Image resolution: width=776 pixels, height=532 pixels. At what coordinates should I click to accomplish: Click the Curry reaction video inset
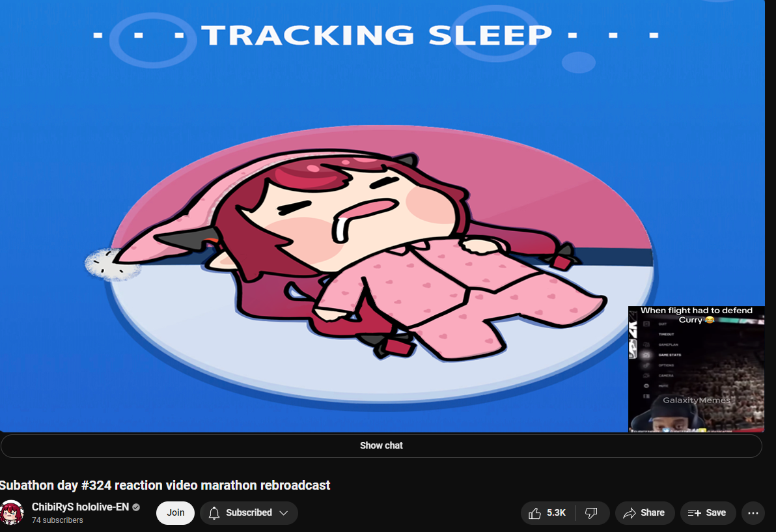tap(697, 369)
